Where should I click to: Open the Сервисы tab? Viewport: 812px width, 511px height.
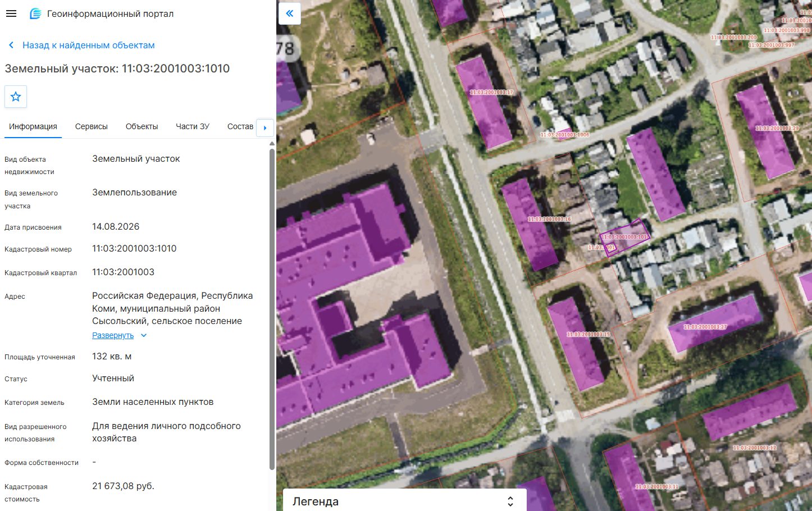click(x=92, y=126)
